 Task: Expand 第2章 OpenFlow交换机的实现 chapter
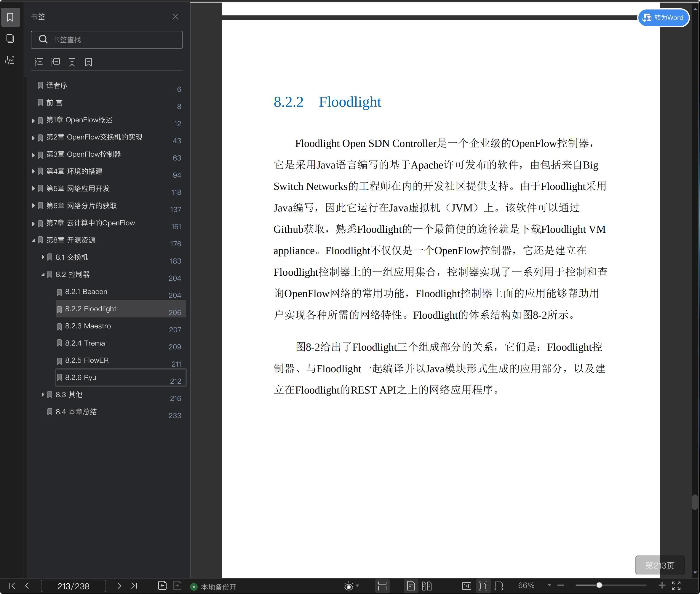(33, 138)
